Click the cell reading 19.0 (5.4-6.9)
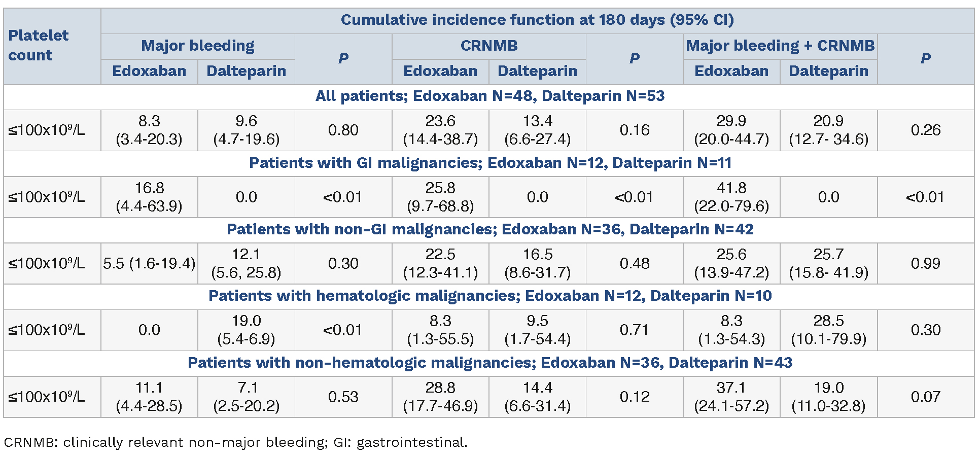This screenshot has height=456, width=980. coord(246,330)
